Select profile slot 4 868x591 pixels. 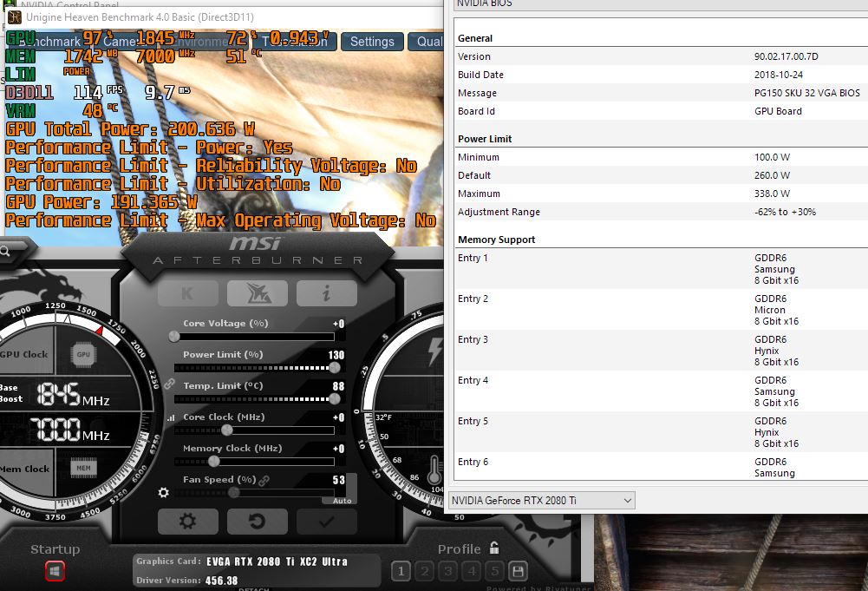[472, 571]
